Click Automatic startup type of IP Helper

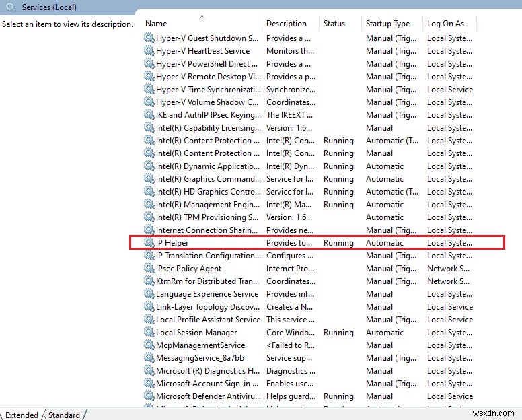tap(385, 243)
